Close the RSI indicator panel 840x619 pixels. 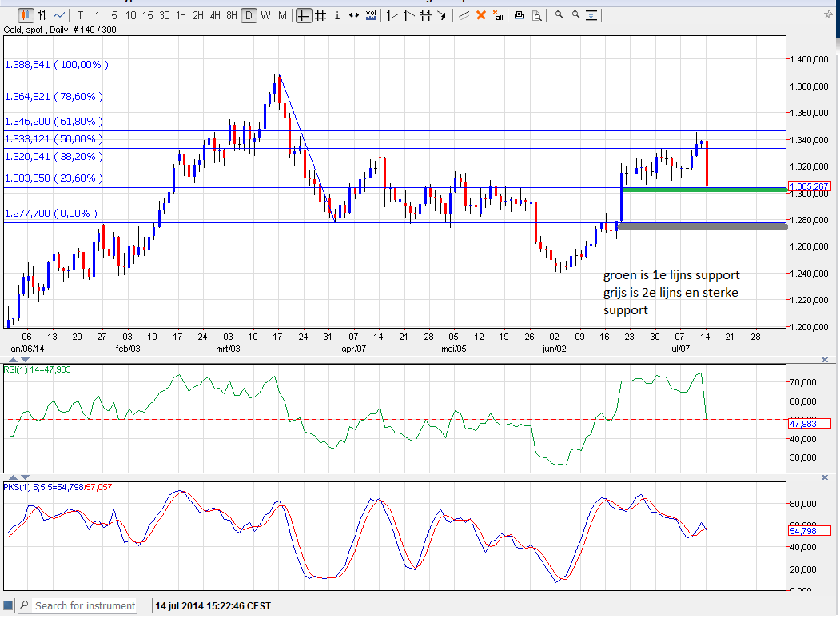[825, 360]
